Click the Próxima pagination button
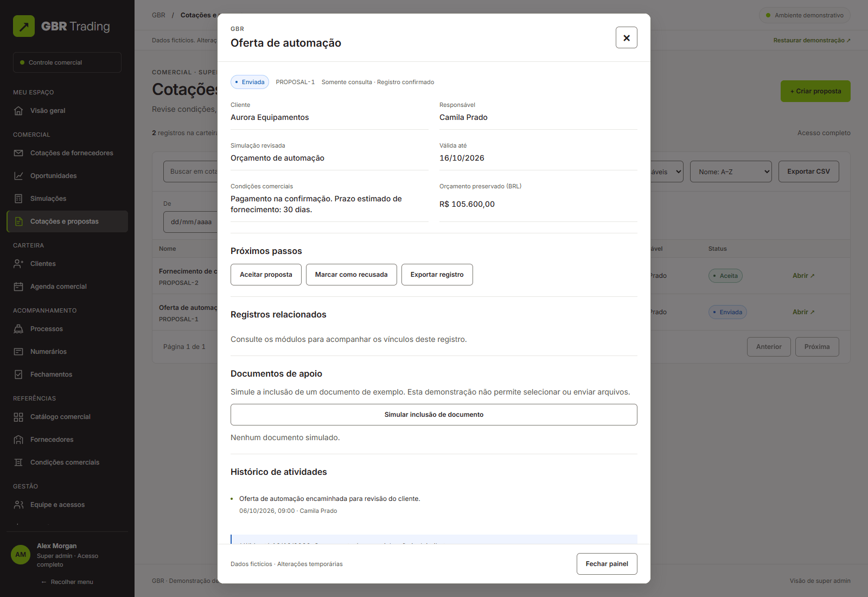 (x=817, y=347)
